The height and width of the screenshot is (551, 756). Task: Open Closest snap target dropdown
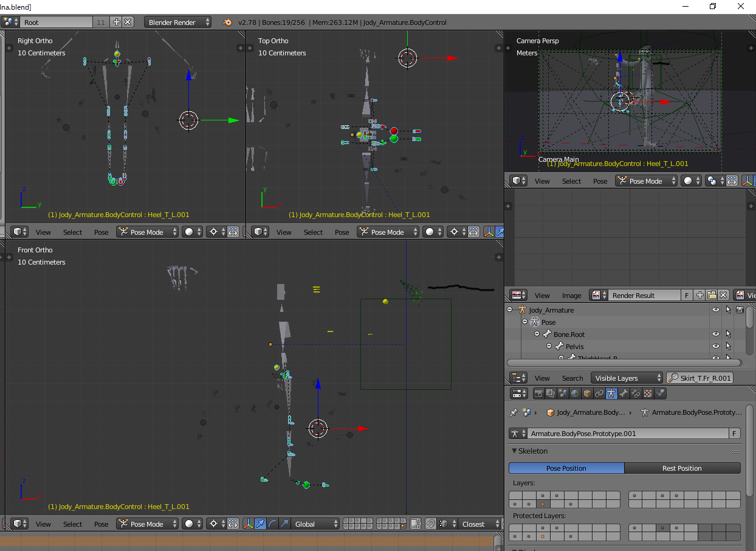tap(479, 524)
